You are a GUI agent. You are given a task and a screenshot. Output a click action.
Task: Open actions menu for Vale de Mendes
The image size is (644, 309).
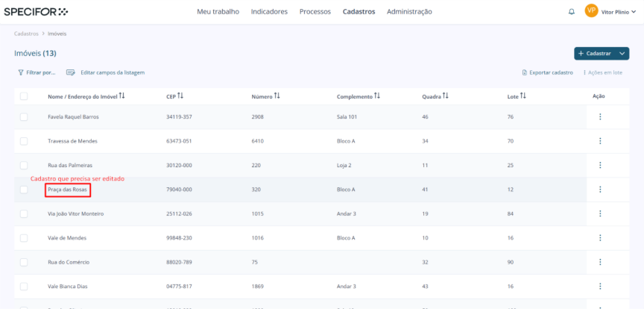pos(600,238)
